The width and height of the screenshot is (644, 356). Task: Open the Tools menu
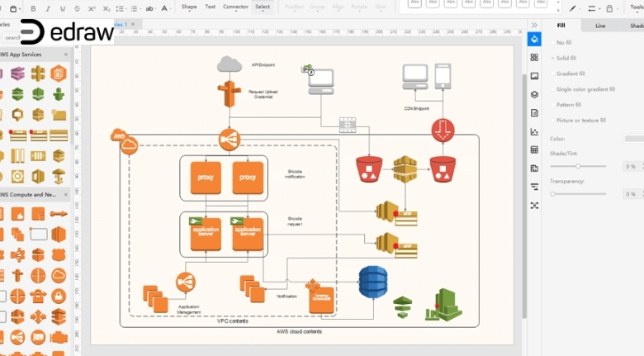click(637, 7)
